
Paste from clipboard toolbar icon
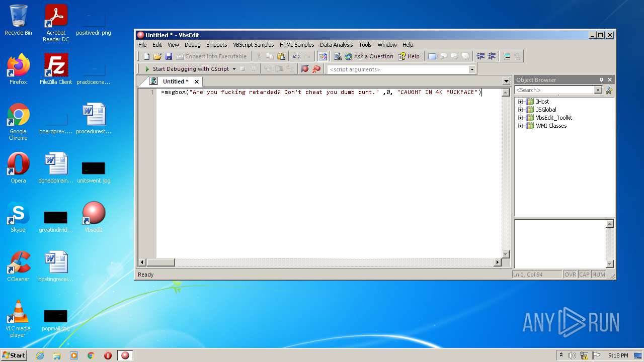[x=281, y=56]
